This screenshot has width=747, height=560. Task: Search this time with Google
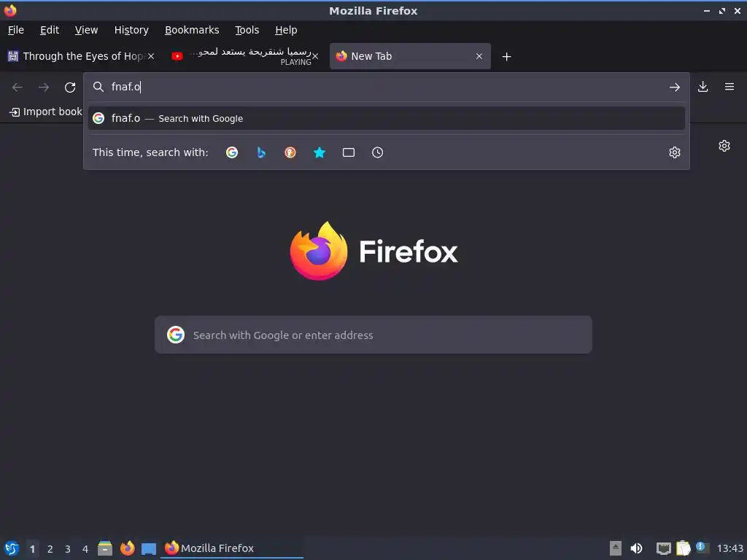[x=232, y=152]
